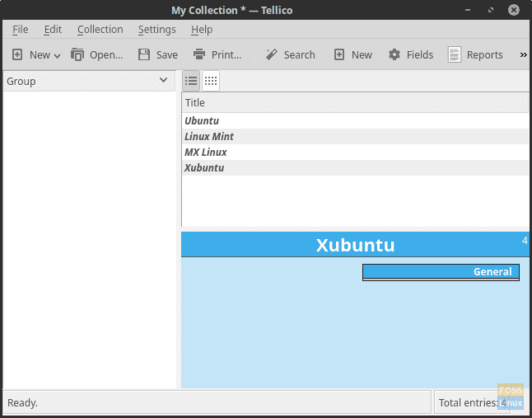The image size is (532, 418).
Task: Click the New collection toolbar icon
Action: (x=17, y=54)
